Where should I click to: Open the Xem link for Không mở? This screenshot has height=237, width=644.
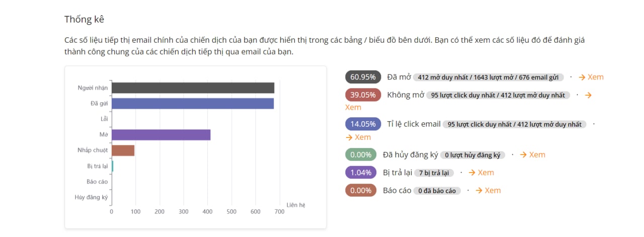click(353, 107)
